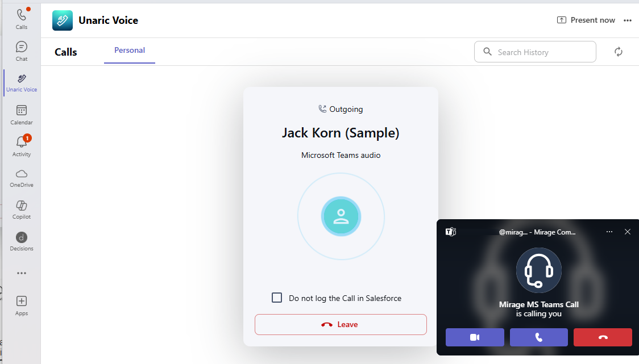Expand more apps ellipsis in sidebar

tap(21, 273)
